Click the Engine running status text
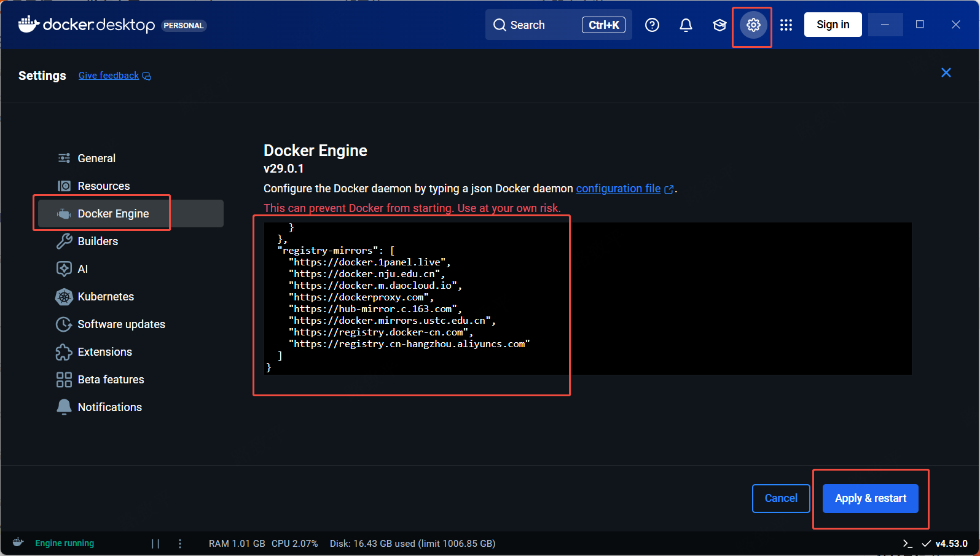The image size is (980, 556). pyautogui.click(x=65, y=543)
